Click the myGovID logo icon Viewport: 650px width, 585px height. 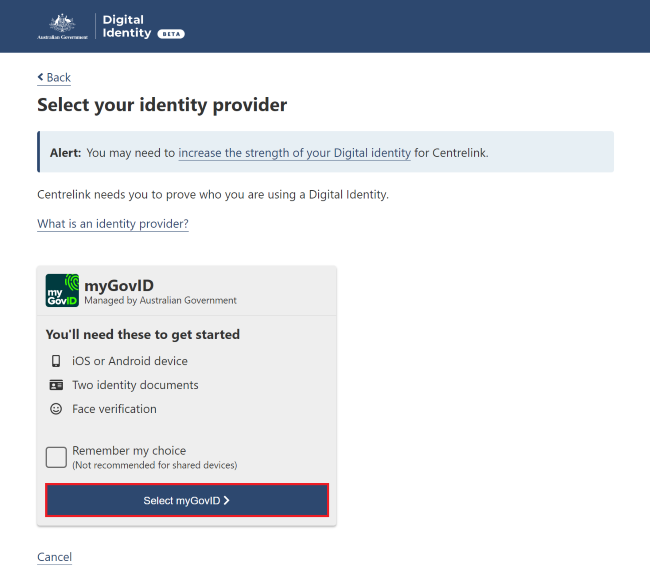tap(62, 290)
